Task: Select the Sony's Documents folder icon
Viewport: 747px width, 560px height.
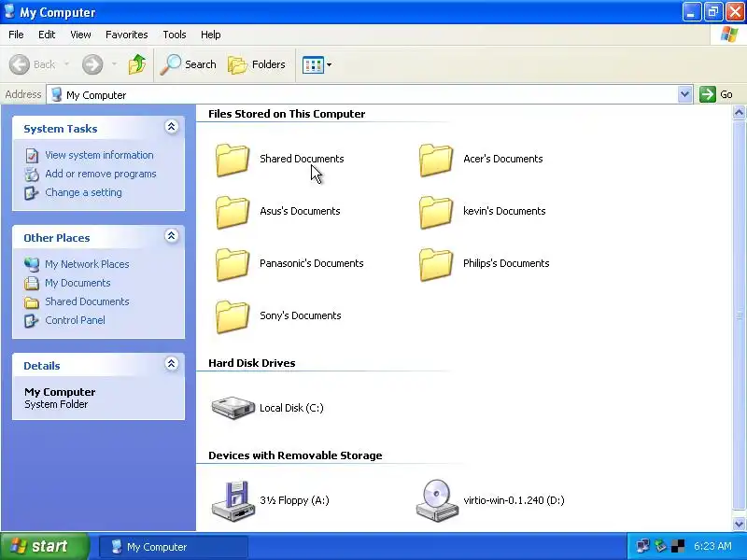Action: (233, 317)
